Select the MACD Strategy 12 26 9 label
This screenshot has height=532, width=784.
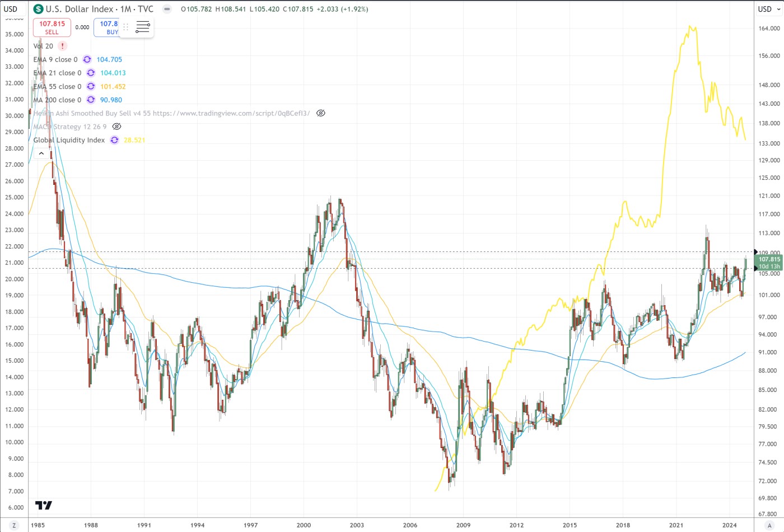pyautogui.click(x=70, y=127)
